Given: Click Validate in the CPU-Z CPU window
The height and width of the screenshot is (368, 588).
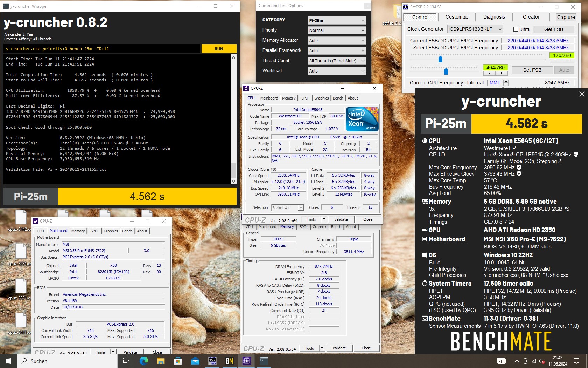Looking at the screenshot, I should (341, 219).
